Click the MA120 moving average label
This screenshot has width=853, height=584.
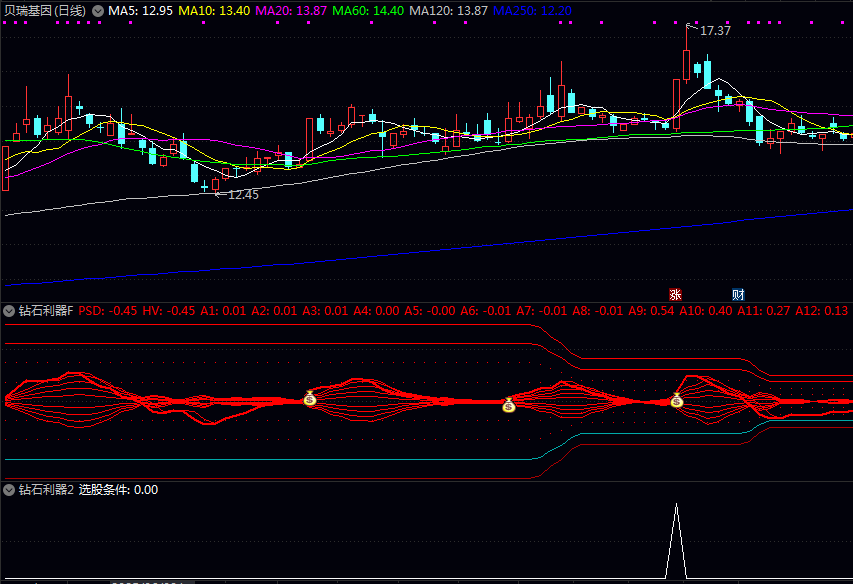click(x=449, y=10)
